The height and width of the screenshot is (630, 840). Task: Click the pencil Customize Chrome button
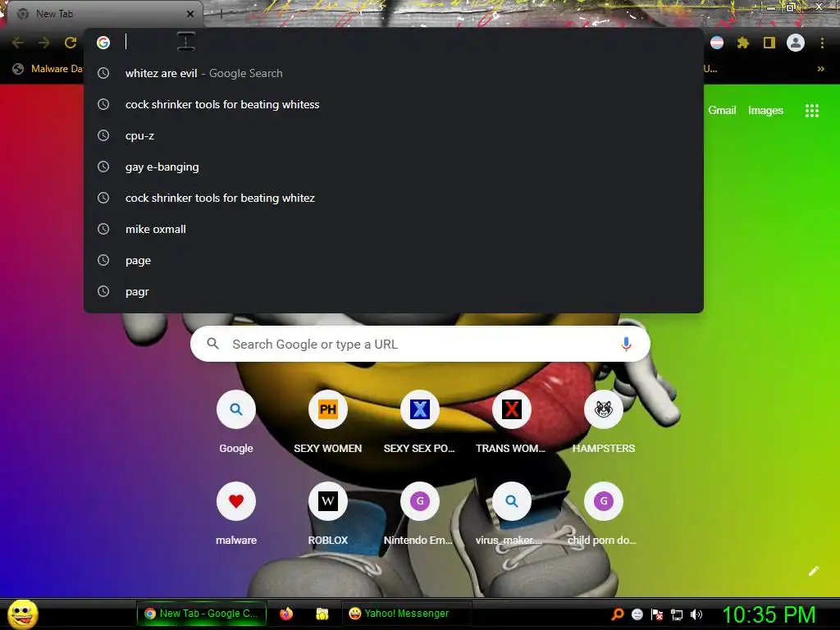pyautogui.click(x=813, y=571)
